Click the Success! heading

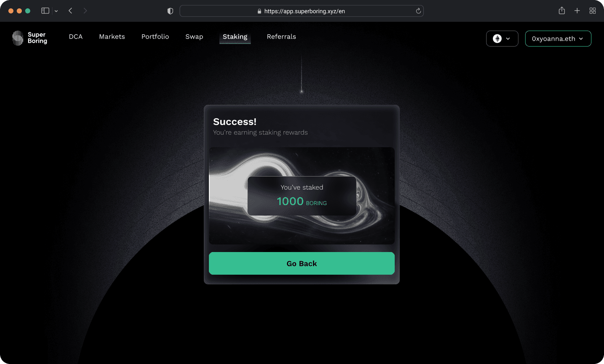point(235,122)
